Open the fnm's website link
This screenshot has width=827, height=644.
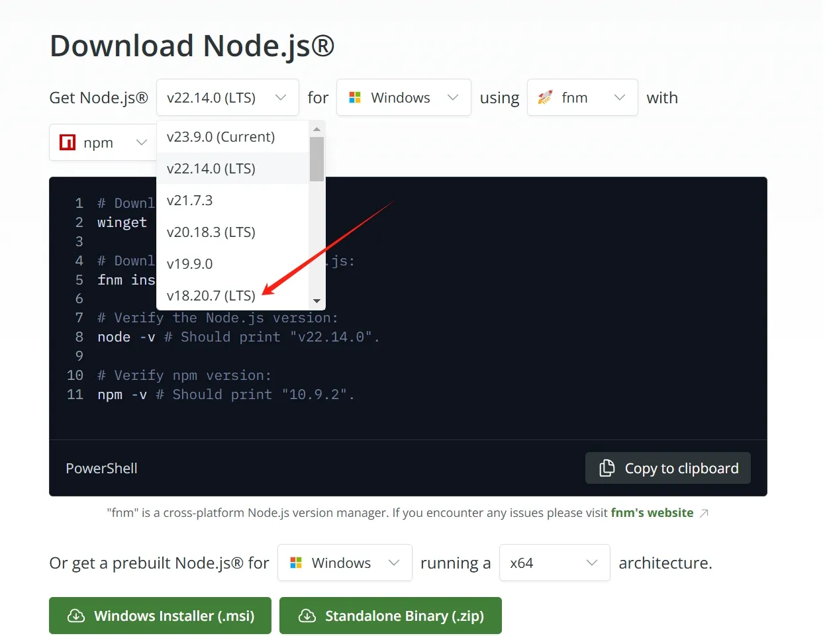[652, 513]
